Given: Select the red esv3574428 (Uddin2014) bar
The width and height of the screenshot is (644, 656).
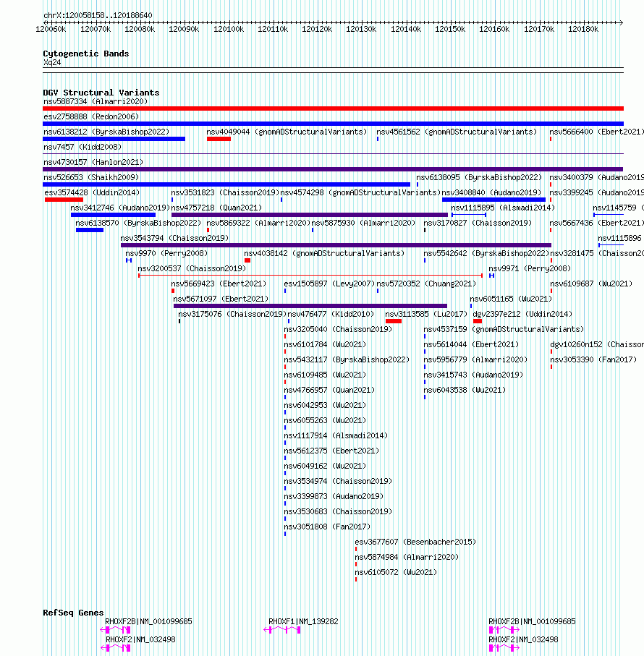Looking at the screenshot, I should (x=64, y=200).
